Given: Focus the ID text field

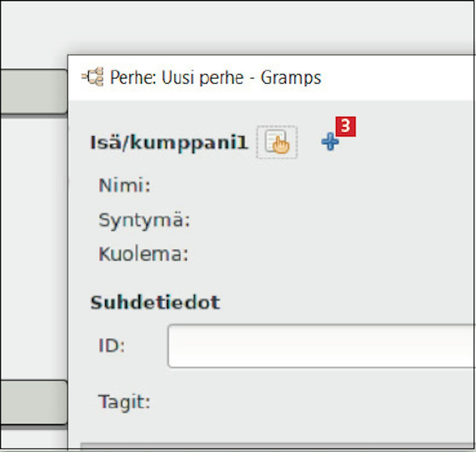Looking at the screenshot, I should pyautogui.click(x=321, y=346).
